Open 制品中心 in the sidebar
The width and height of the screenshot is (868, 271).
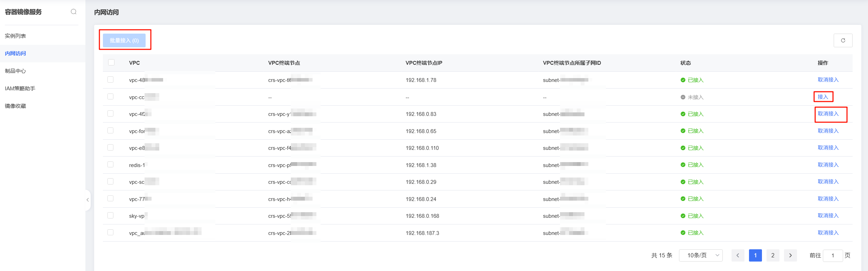[x=15, y=71]
